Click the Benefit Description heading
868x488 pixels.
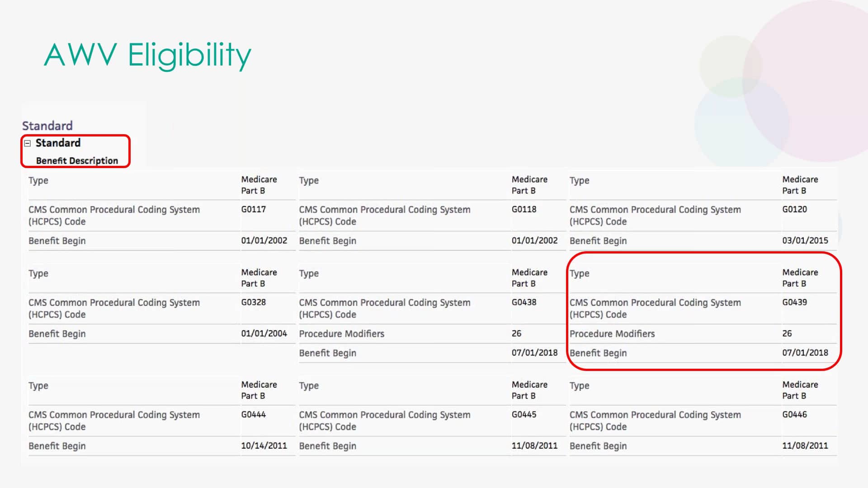77,161
